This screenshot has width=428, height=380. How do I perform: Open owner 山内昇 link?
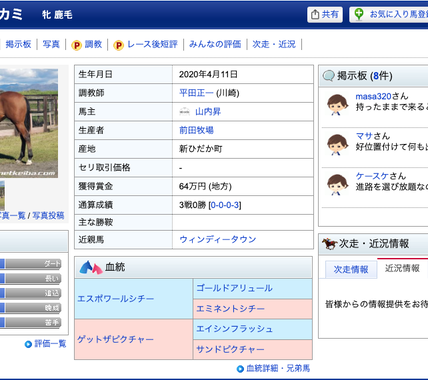pyautogui.click(x=208, y=111)
